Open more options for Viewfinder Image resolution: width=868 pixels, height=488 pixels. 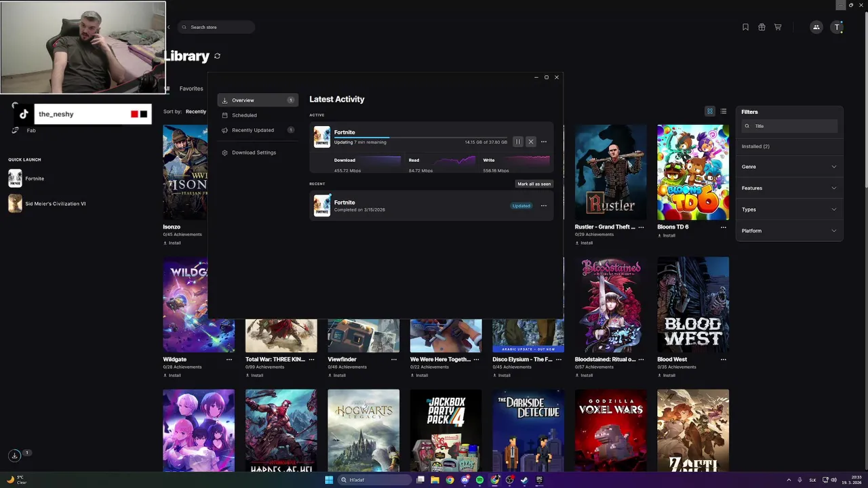pyautogui.click(x=394, y=359)
